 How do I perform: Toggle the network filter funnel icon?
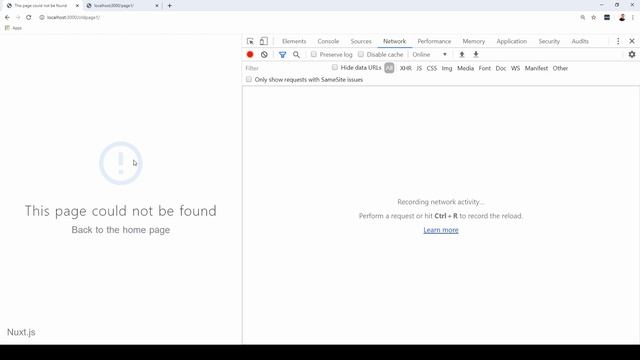[282, 54]
